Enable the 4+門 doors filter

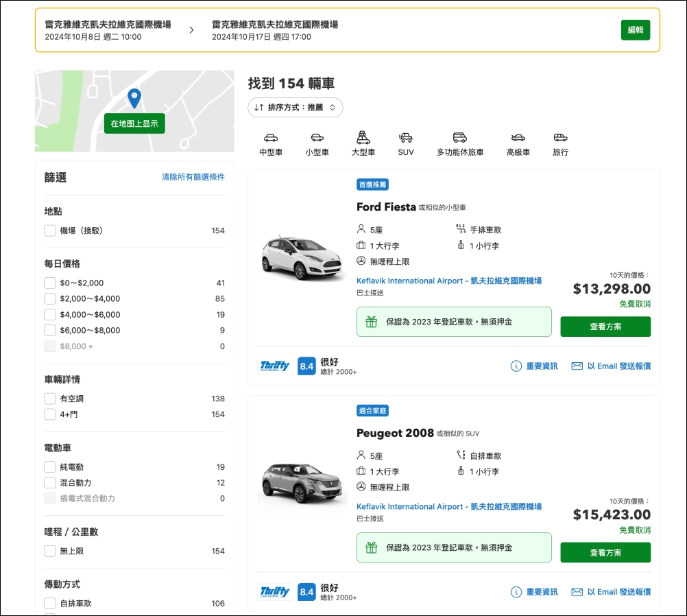(50, 414)
